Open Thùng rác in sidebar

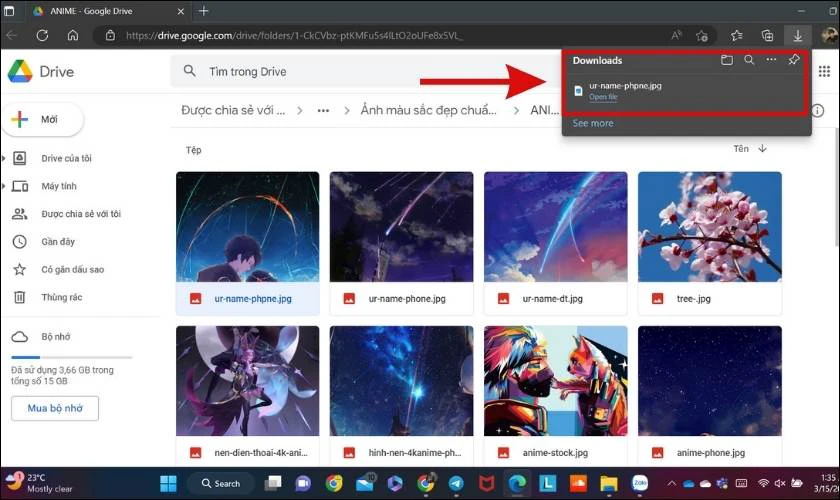[62, 297]
